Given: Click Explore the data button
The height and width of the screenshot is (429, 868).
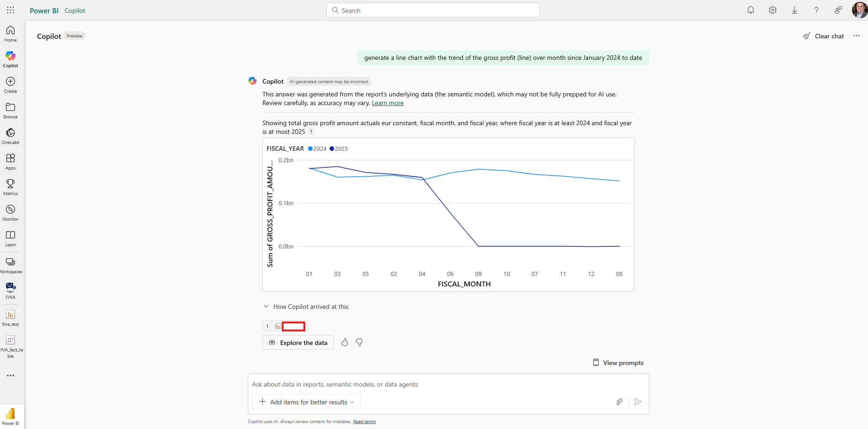Looking at the screenshot, I should (298, 342).
